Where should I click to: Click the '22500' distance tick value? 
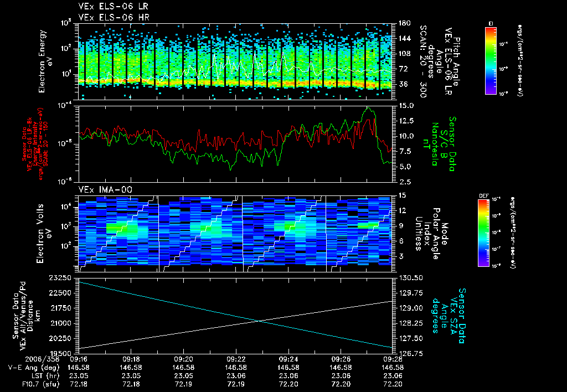(x=61, y=293)
